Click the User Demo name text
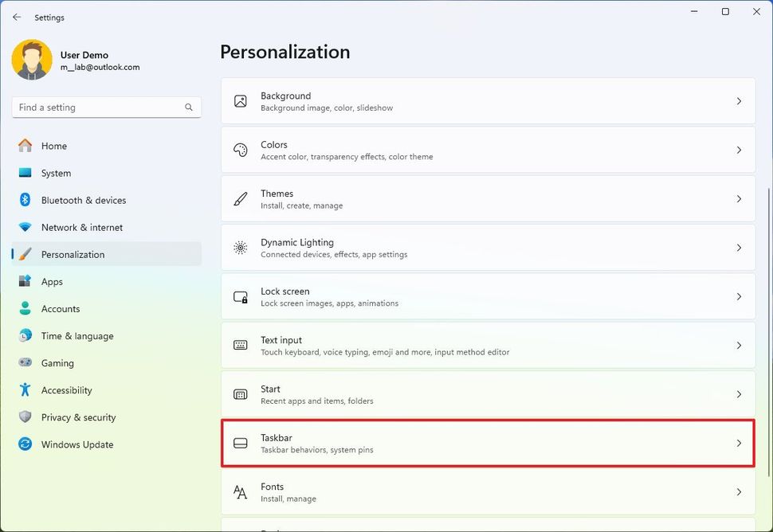This screenshot has width=773, height=532. tap(84, 55)
